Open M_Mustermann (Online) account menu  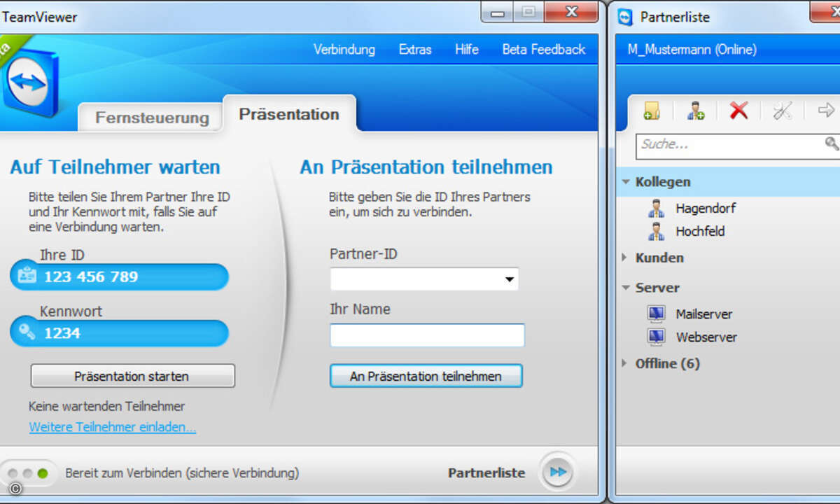[692, 50]
